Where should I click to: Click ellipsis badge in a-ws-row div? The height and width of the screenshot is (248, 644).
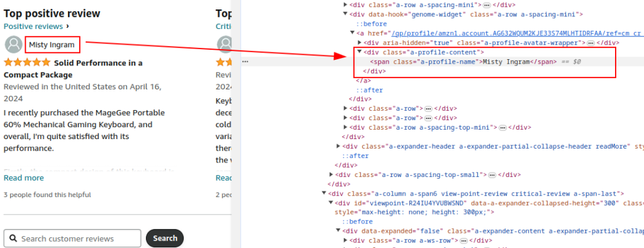[x=464, y=240]
